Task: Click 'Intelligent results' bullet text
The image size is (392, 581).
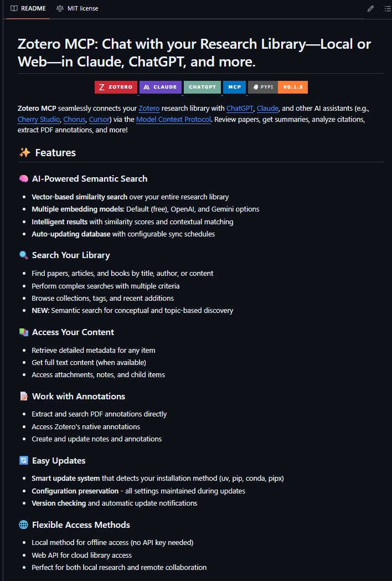Action: (132, 222)
